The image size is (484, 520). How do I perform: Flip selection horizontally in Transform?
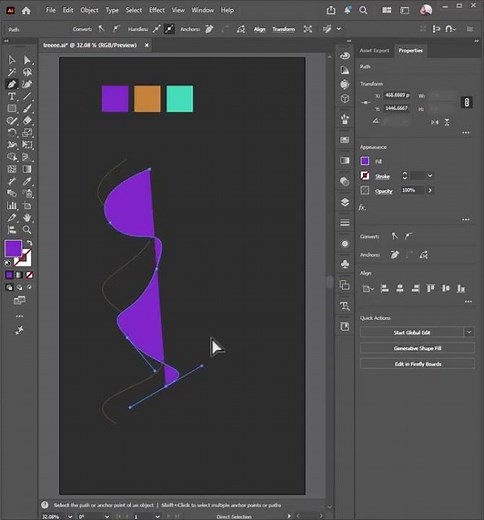[x=435, y=122]
